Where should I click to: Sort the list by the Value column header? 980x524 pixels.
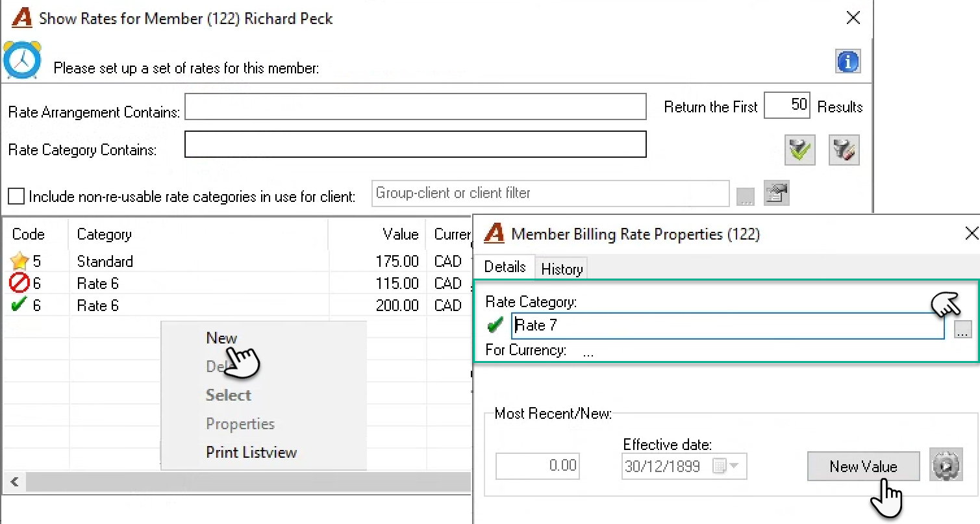click(378, 234)
